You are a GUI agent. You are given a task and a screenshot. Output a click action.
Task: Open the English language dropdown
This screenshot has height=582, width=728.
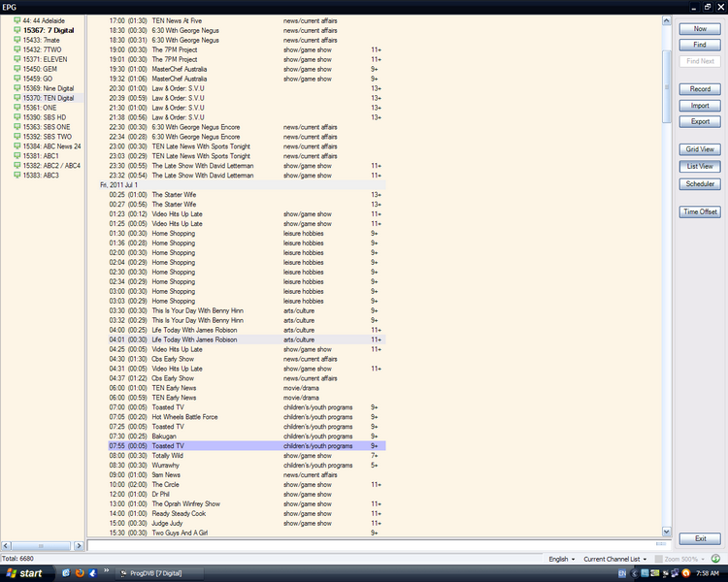[x=562, y=559]
